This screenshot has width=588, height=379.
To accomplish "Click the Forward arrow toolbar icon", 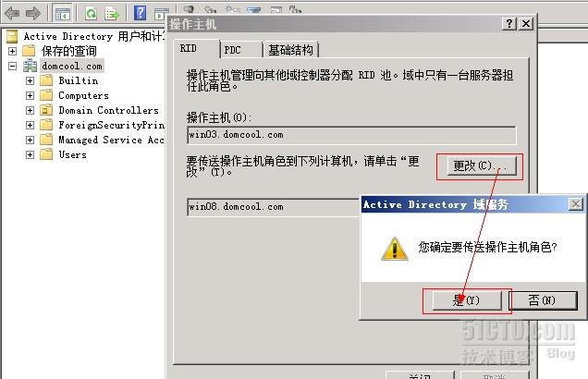I will click(33, 14).
